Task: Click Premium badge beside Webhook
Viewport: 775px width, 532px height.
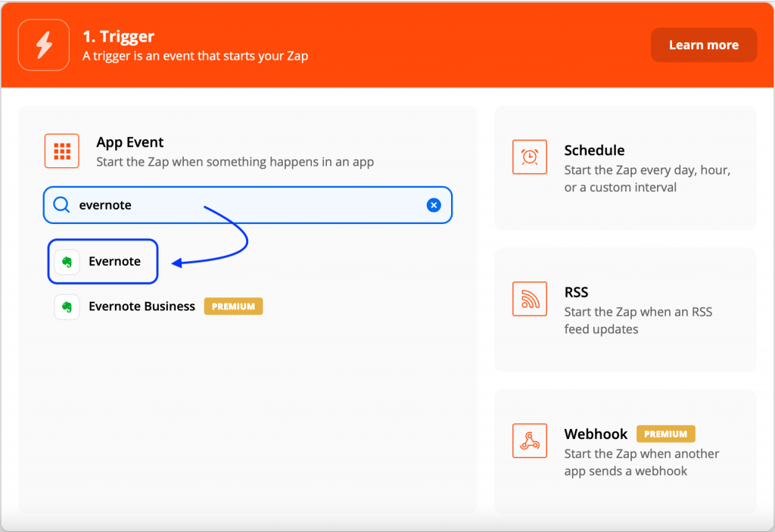Action: pos(666,434)
